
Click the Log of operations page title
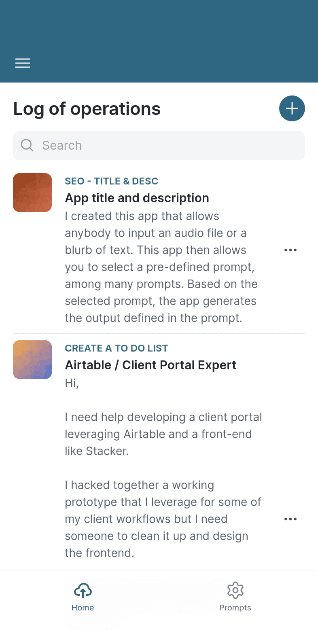(87, 109)
